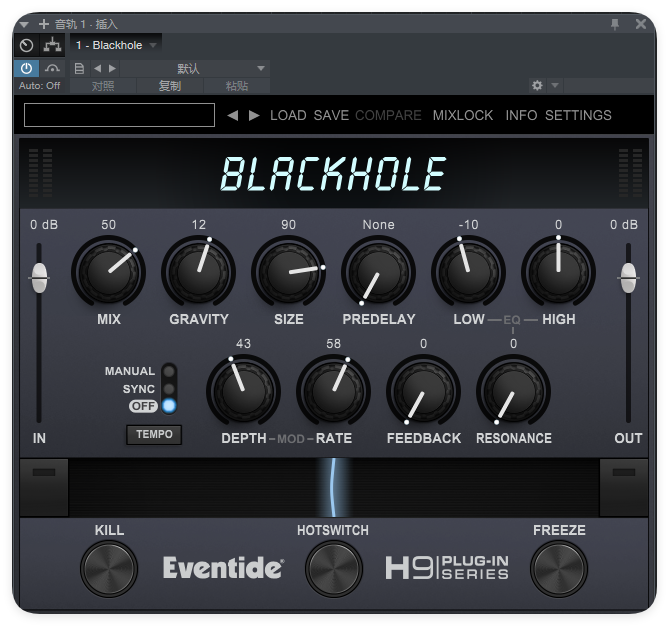The width and height of the screenshot is (669, 626).
Task: Click the IN level slider handle
Action: (39, 278)
